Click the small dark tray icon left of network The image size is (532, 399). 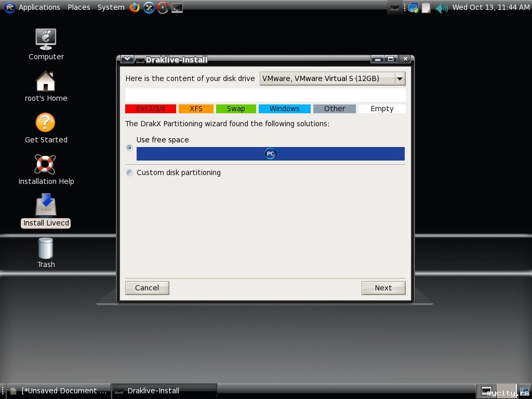pos(395,7)
